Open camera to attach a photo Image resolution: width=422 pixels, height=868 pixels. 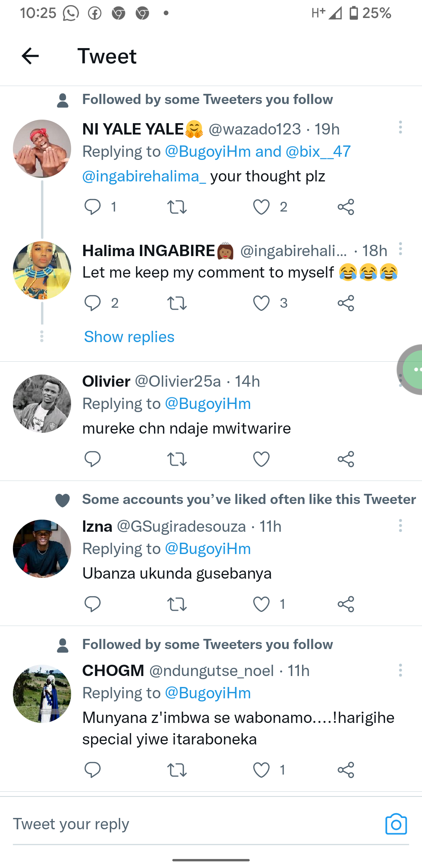tap(396, 824)
